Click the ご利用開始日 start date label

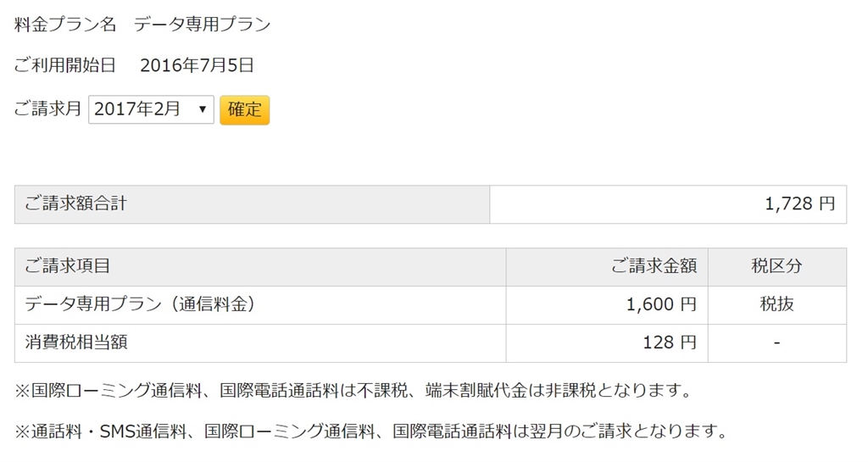pyautogui.click(x=65, y=66)
